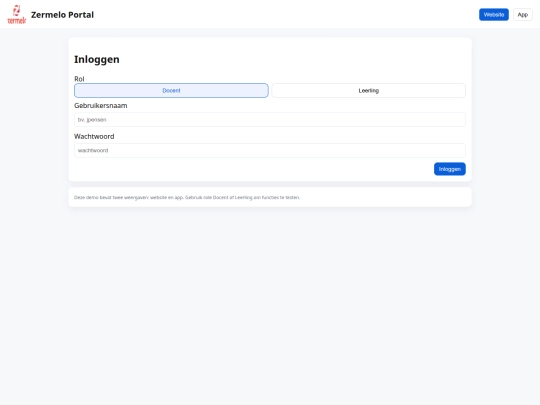The width and height of the screenshot is (540, 405).
Task: Select the Leerling role
Action: click(x=368, y=91)
